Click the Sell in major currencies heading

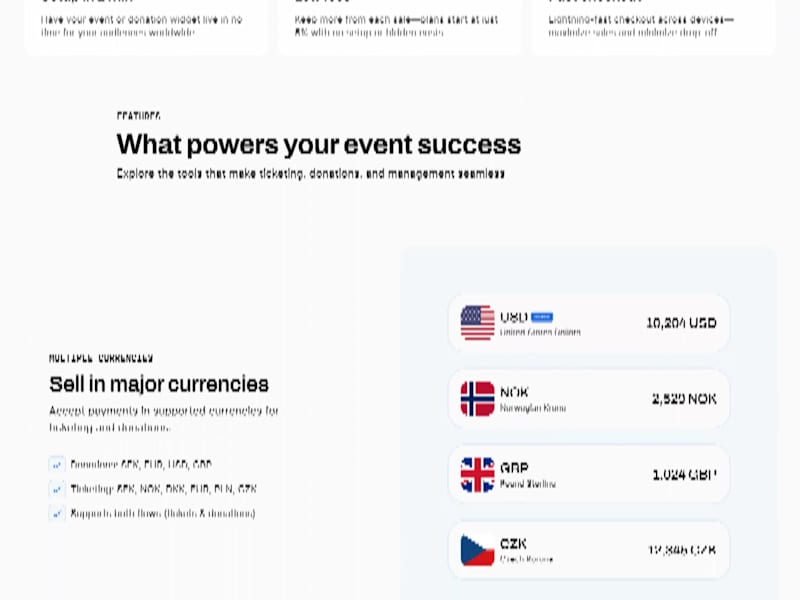tap(159, 384)
